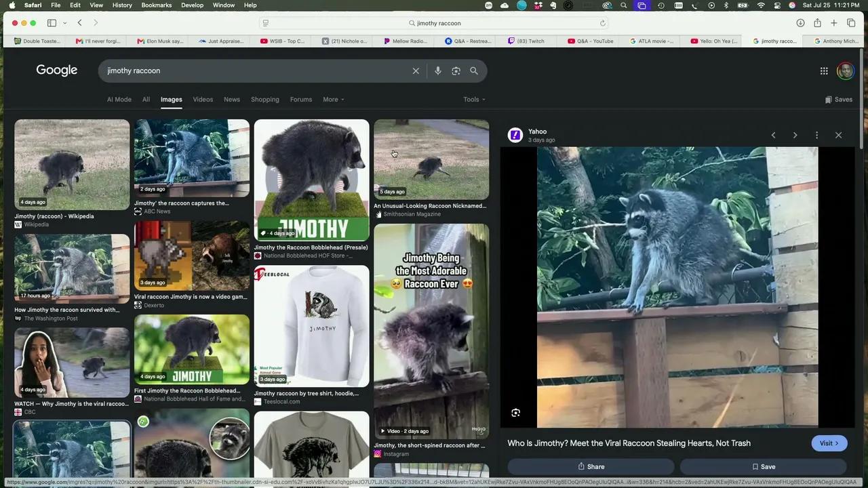This screenshot has height=488, width=868.
Task: Reload page using Safari refresh icon
Action: pyautogui.click(x=602, y=23)
